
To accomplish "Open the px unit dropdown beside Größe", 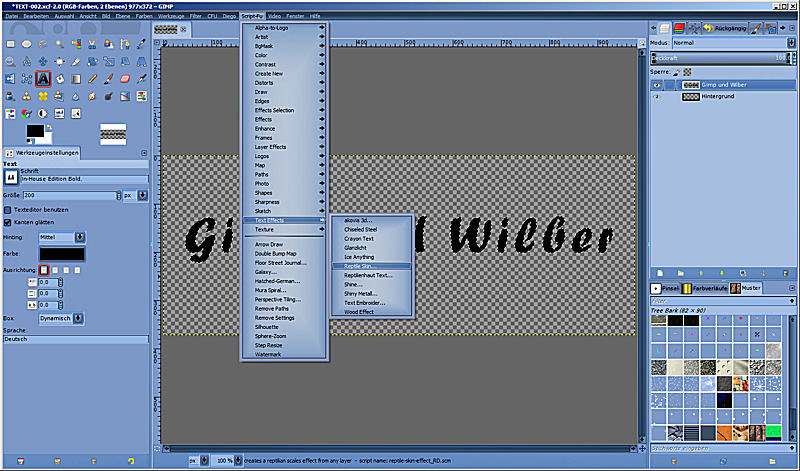I will pos(136,195).
